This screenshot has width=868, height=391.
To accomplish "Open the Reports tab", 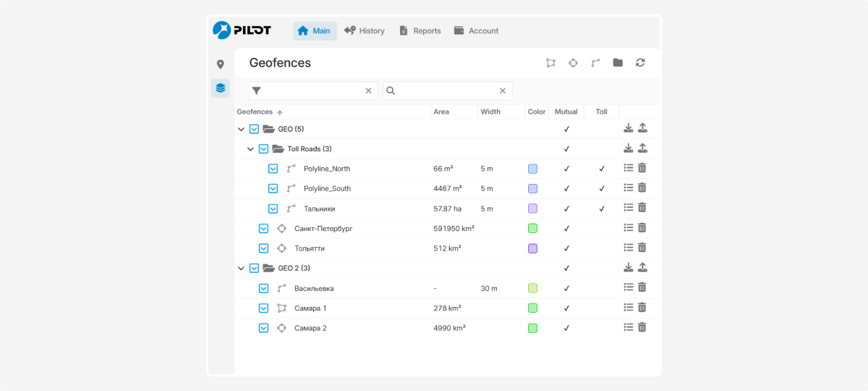I will pyautogui.click(x=420, y=31).
